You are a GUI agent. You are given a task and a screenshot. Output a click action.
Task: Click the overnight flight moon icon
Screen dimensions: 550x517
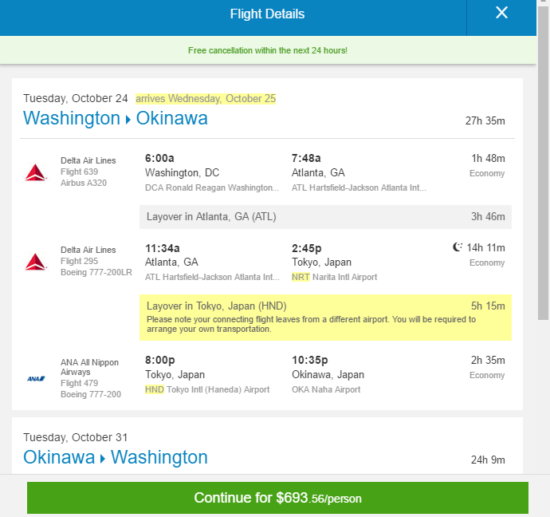(457, 247)
